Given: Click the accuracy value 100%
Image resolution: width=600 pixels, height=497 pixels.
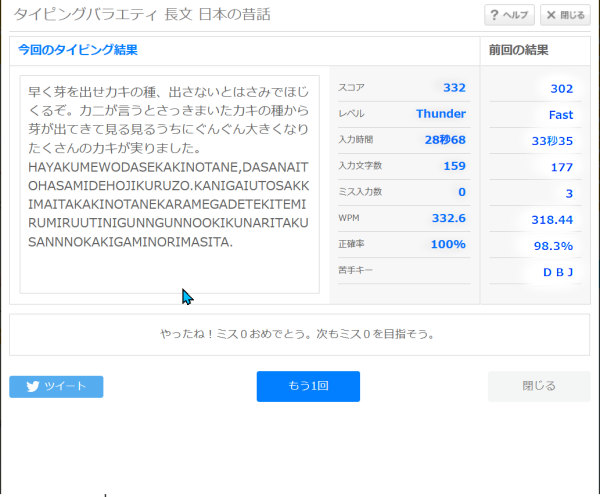Looking at the screenshot, I should 448,244.
